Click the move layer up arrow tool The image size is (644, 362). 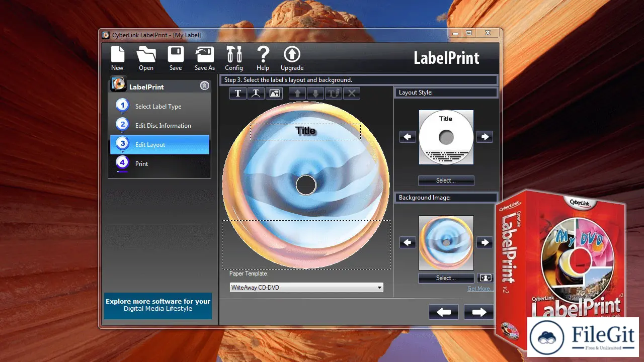(x=297, y=94)
